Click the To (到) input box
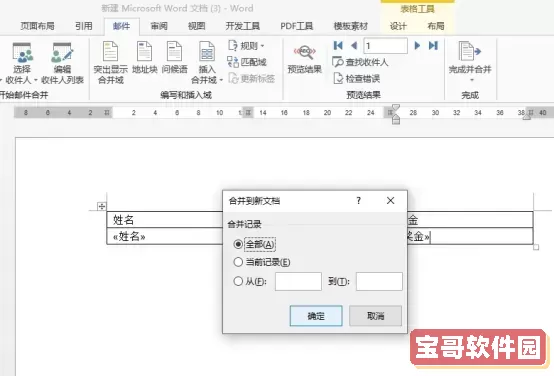554x376 pixels. (x=379, y=281)
